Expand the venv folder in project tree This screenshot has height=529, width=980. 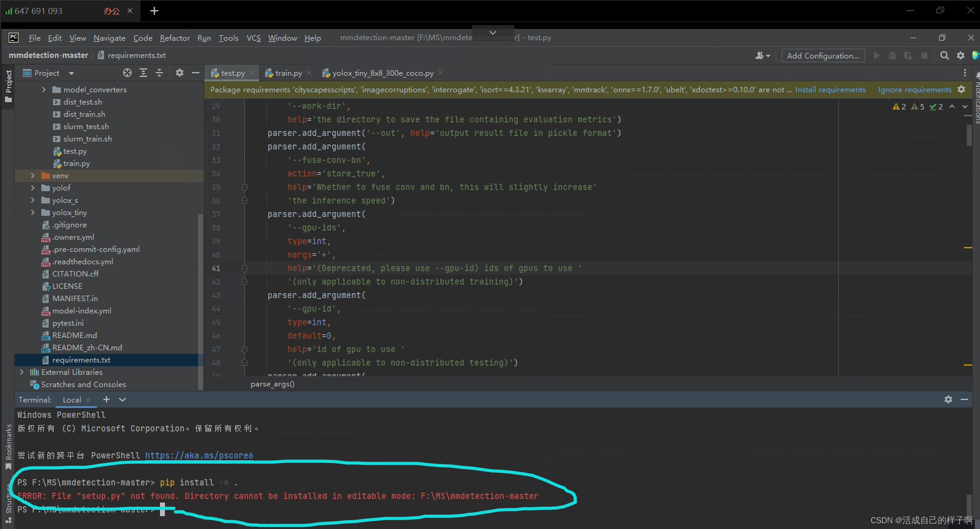33,175
